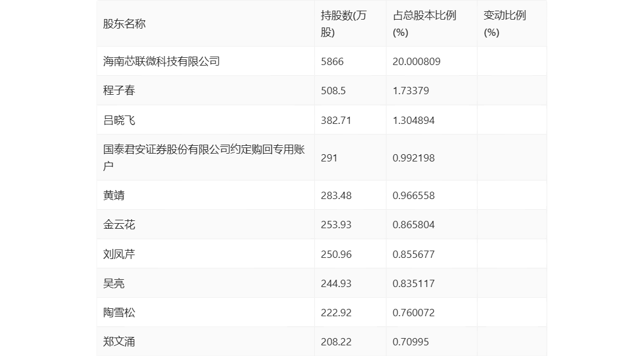The height and width of the screenshot is (356, 644).
Task: Click the 变动比例(%) column header
Action: click(x=504, y=24)
